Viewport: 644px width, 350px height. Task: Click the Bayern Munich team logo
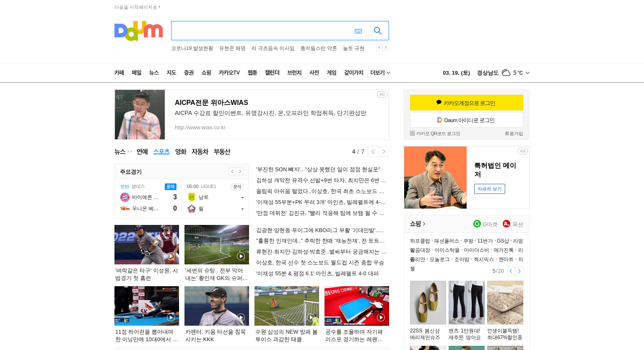(125, 197)
